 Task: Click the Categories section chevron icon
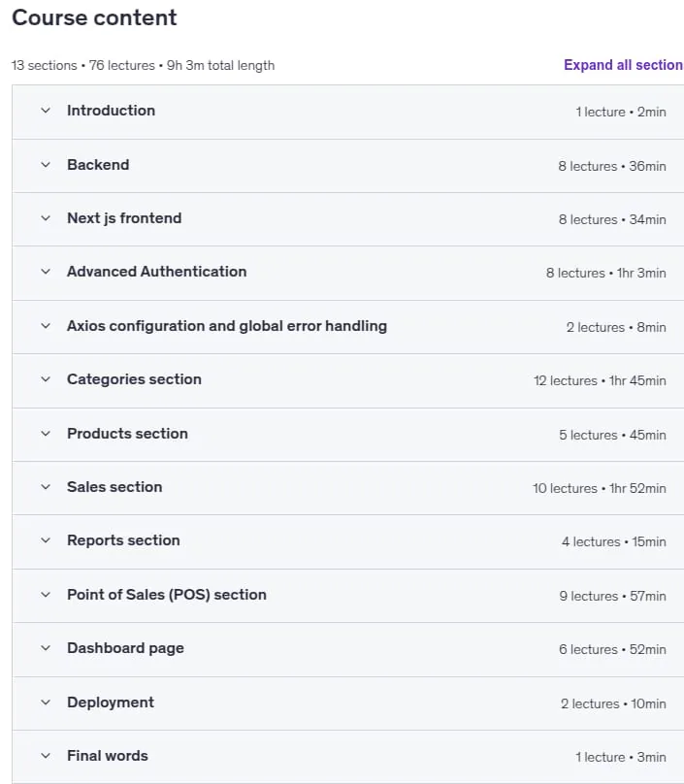[x=46, y=379]
